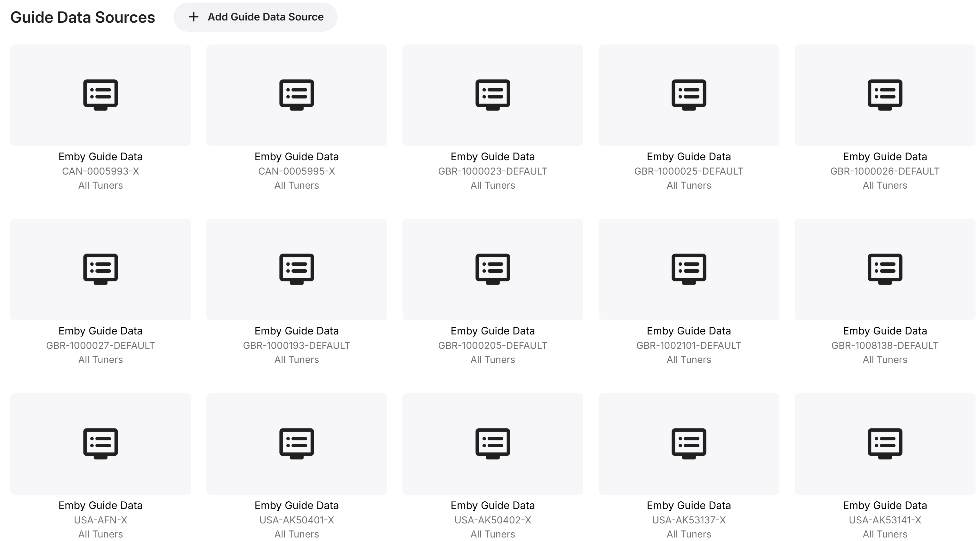Select the GBR-1002101-DEFAULT card thumbnail
The image size is (980, 541).
[x=689, y=269]
